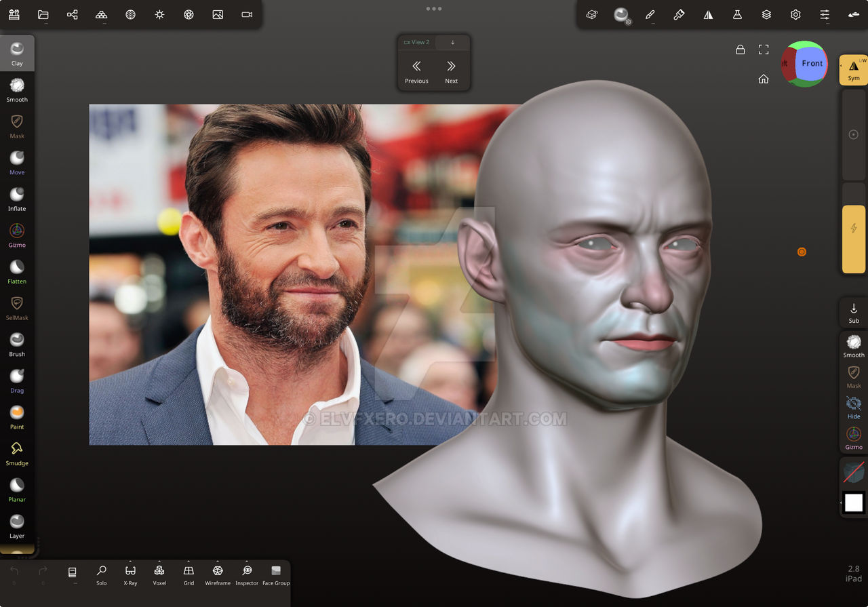
Task: Open the lighting sun menu
Action: tap(159, 14)
